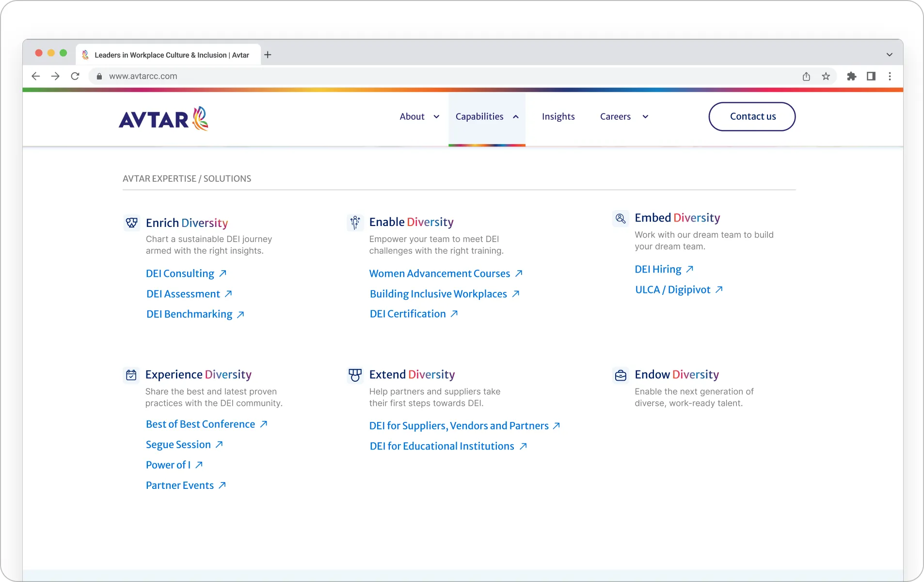Open the Women Advancement Courses link
924x582 pixels.
(x=440, y=274)
